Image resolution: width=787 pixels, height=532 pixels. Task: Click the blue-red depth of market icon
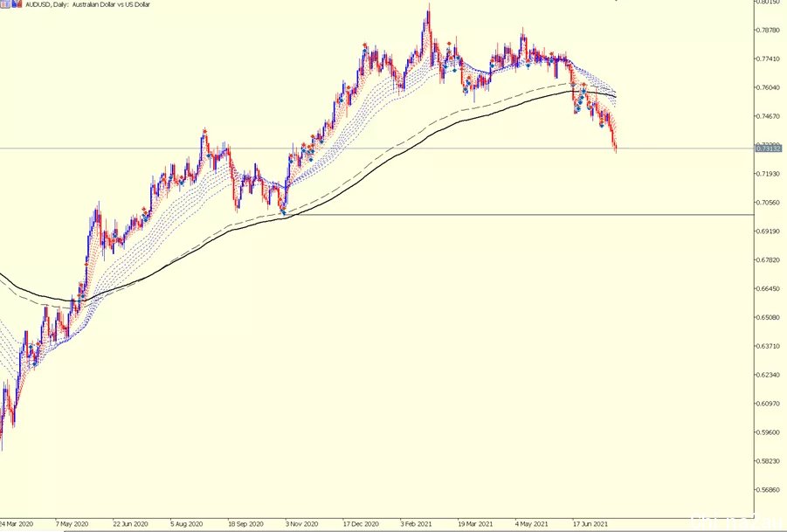click(17, 4)
